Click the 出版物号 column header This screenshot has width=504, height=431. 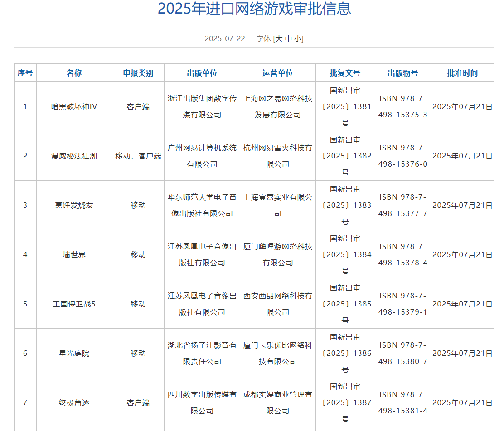403,73
